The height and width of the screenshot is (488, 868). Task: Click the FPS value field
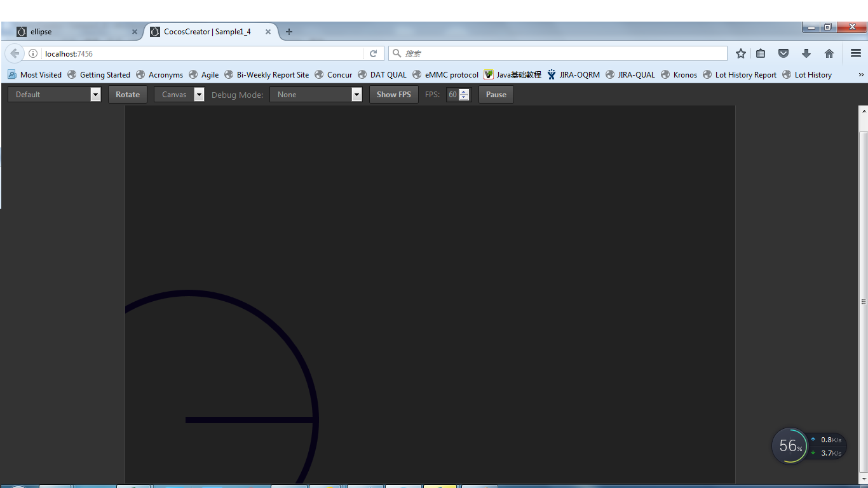(x=452, y=95)
